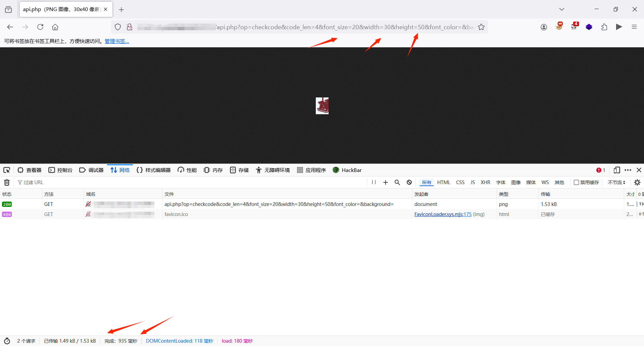Open the 不节流 throttling dropdown
This screenshot has width=644, height=346.
616,182
